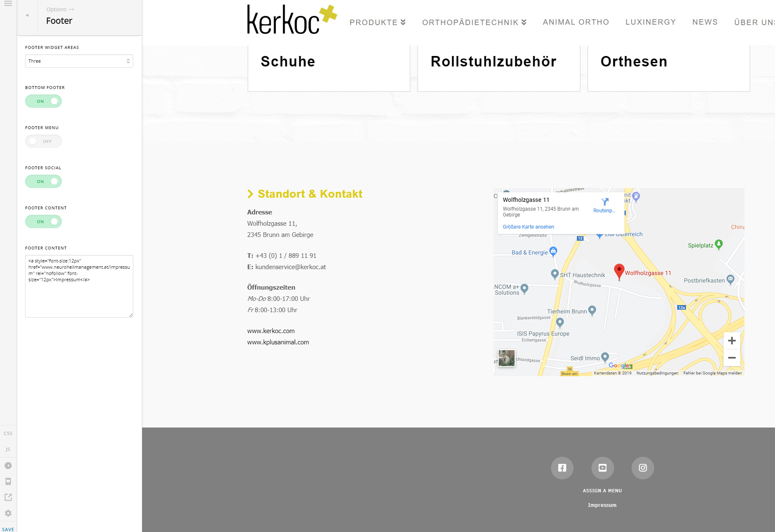The height and width of the screenshot is (532, 775).
Task: Click the kundenservice@kerkoc.at email address
Action: tap(291, 267)
